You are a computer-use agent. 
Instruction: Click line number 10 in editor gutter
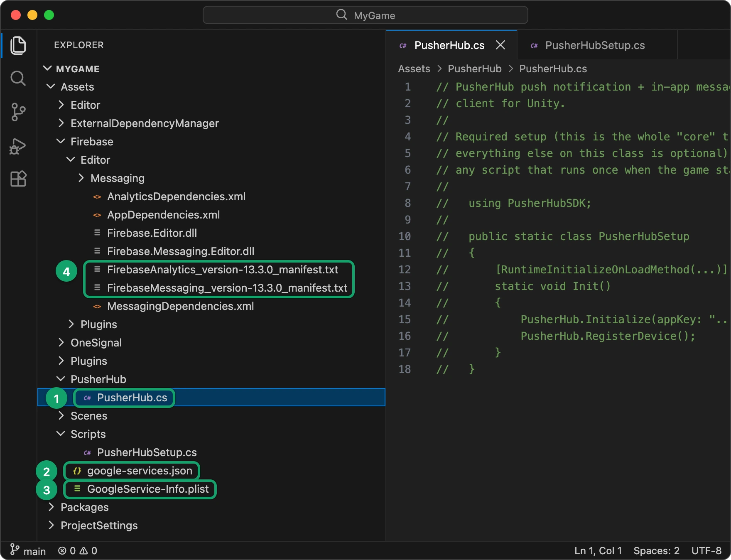(405, 236)
